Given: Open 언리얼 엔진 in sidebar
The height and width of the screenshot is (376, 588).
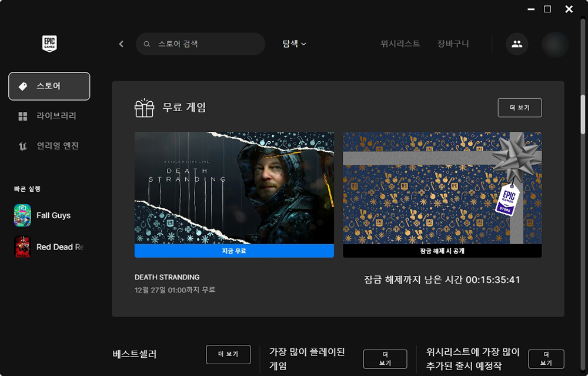Looking at the screenshot, I should [49, 146].
